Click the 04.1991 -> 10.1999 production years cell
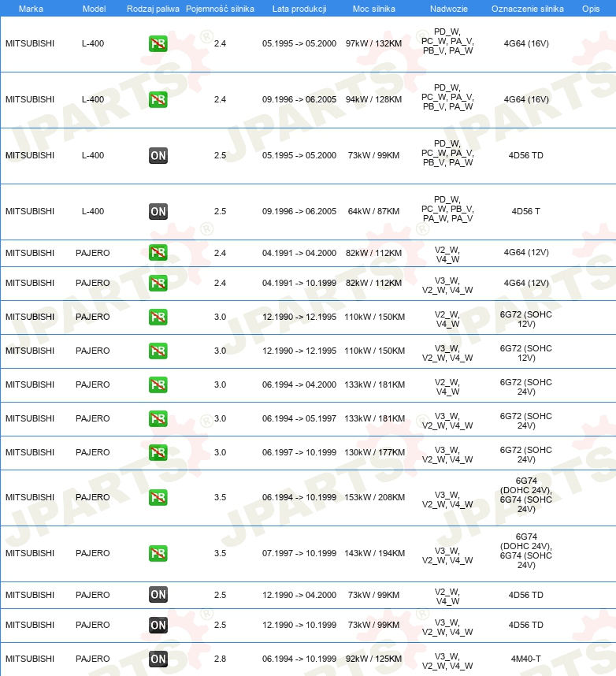616x676 pixels. [x=299, y=284]
